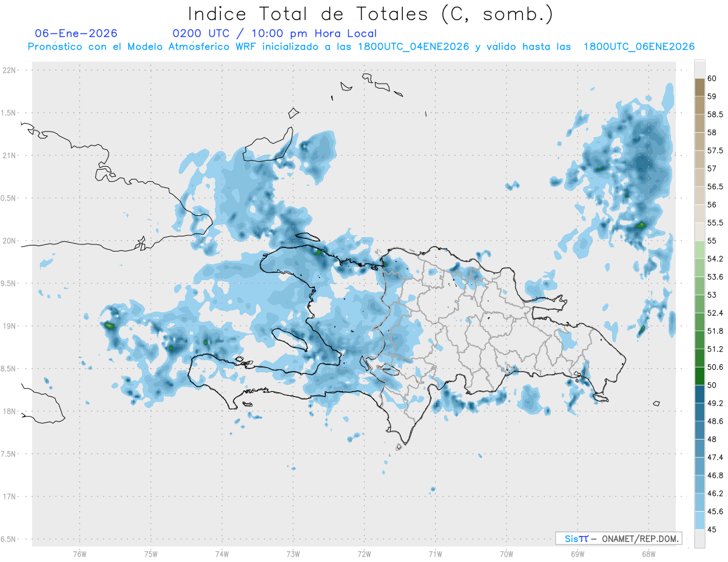The image size is (728, 562).
Task: Click the '17N' latitude label
Action: pos(10,497)
